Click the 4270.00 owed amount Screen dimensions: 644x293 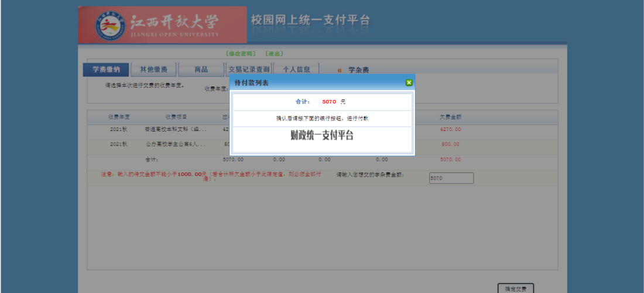[x=450, y=129]
